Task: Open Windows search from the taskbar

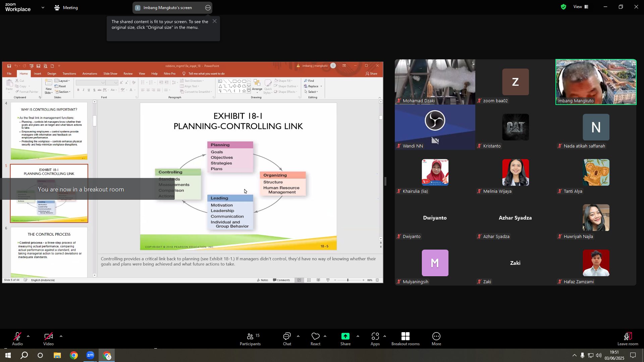Action: pos(24,355)
